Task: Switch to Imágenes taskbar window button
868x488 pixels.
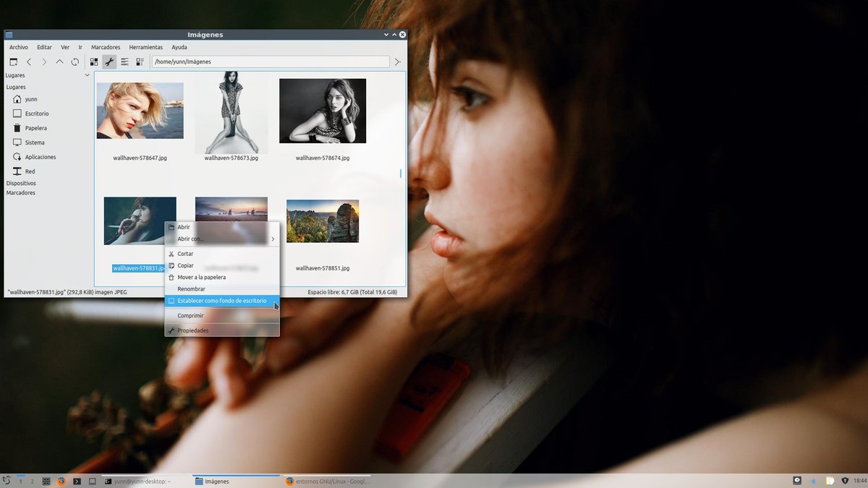Action: [236, 481]
